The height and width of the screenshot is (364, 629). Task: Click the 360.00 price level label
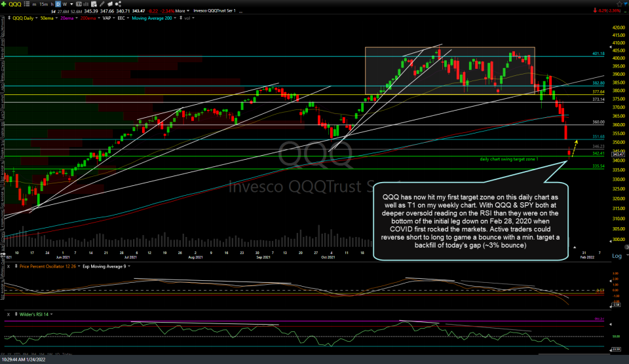pyautogui.click(x=598, y=122)
